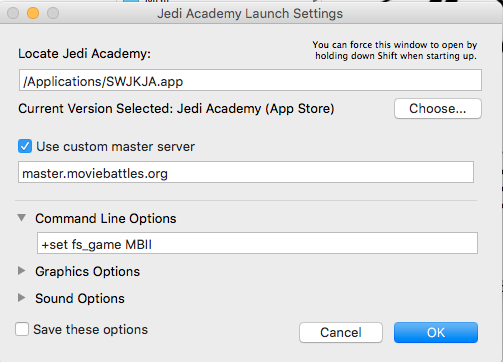Viewport: 503px width, 362px height.
Task: Click the gray close window button
Action: (13, 13)
